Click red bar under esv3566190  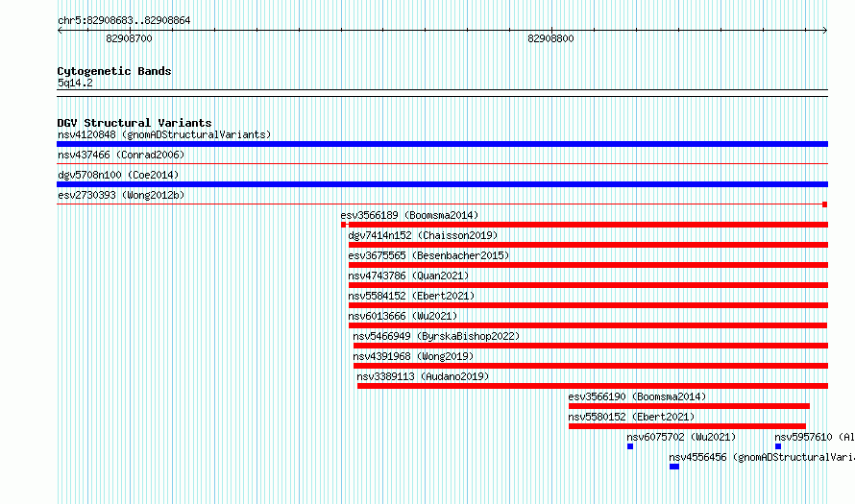[x=689, y=406]
